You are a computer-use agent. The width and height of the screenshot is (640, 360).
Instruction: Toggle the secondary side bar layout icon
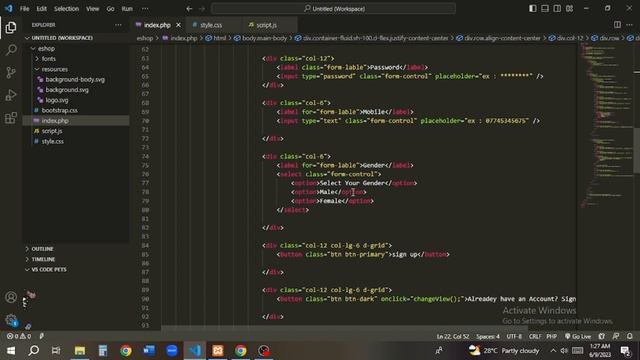pyautogui.click(x=557, y=9)
